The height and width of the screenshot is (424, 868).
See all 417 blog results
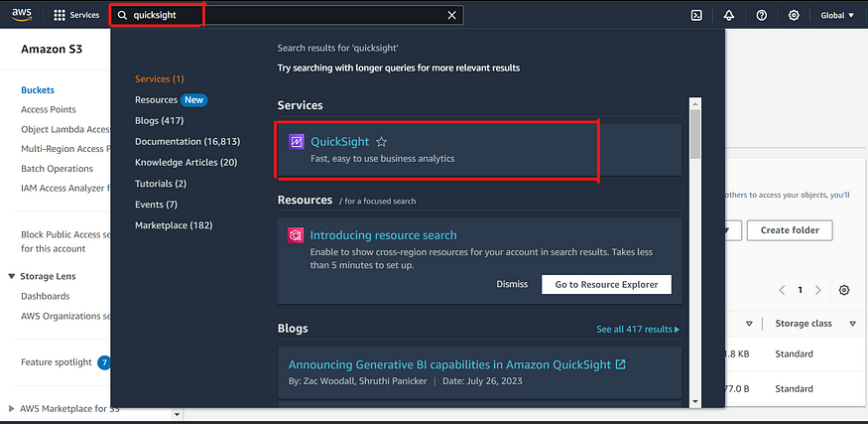(x=638, y=330)
